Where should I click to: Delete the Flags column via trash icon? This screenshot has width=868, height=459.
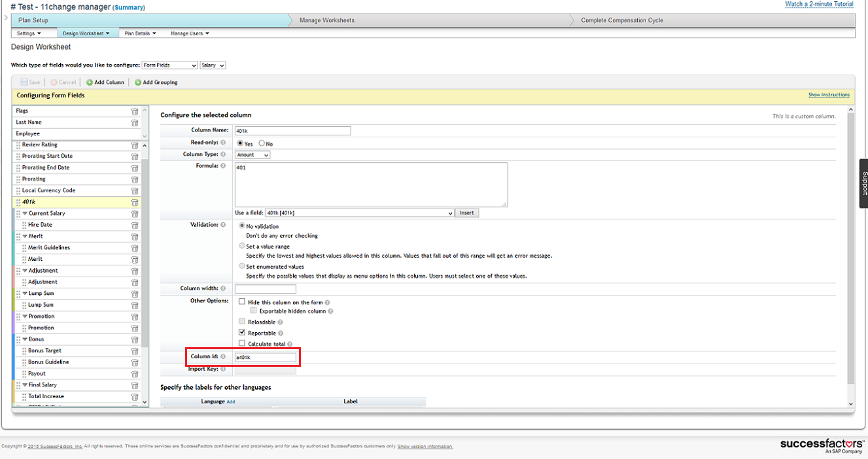point(135,111)
